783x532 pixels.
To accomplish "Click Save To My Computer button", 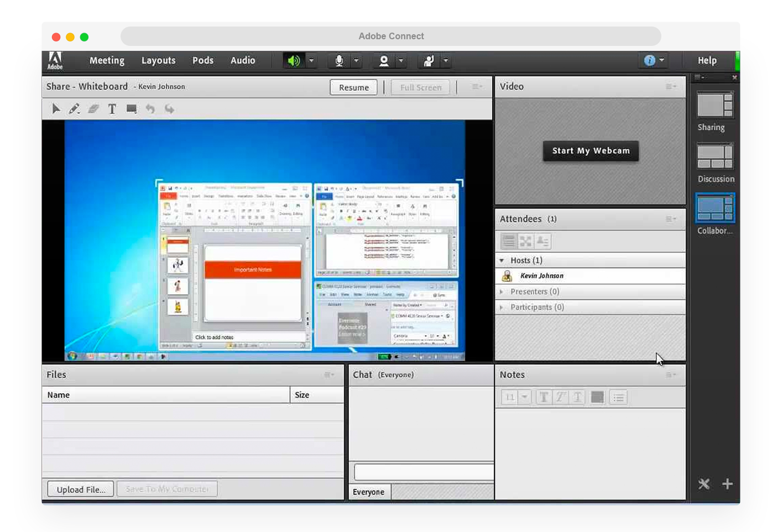I will (x=167, y=489).
